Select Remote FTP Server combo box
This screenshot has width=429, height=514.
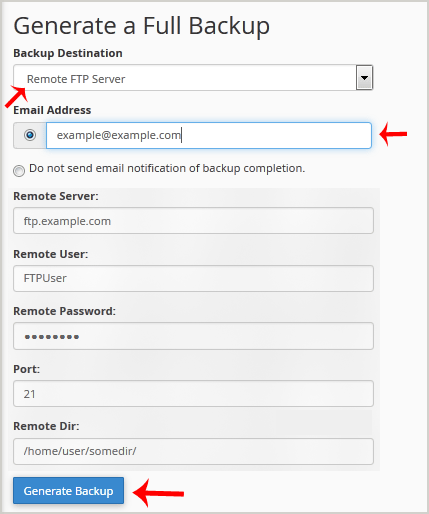click(193, 78)
